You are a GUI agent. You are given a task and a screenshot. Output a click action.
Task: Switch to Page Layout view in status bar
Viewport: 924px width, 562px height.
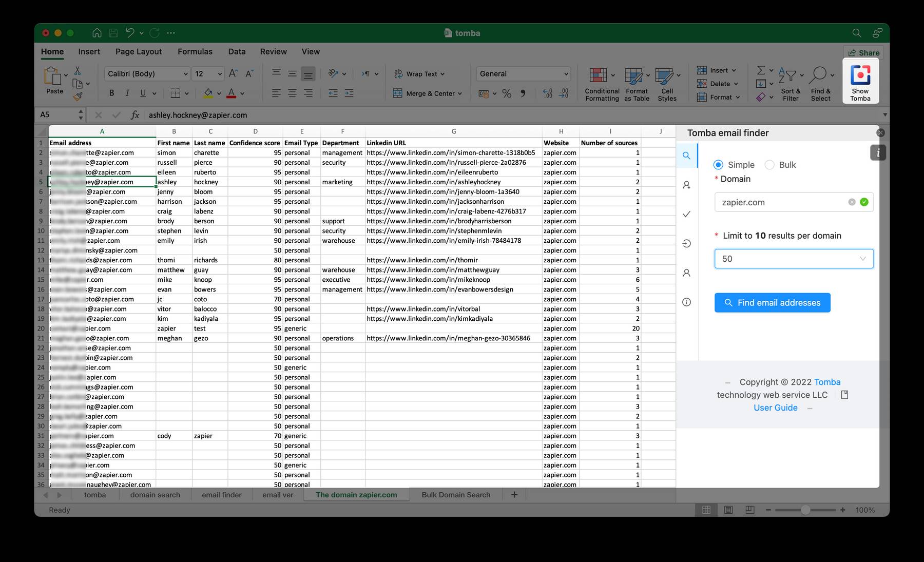(728, 510)
